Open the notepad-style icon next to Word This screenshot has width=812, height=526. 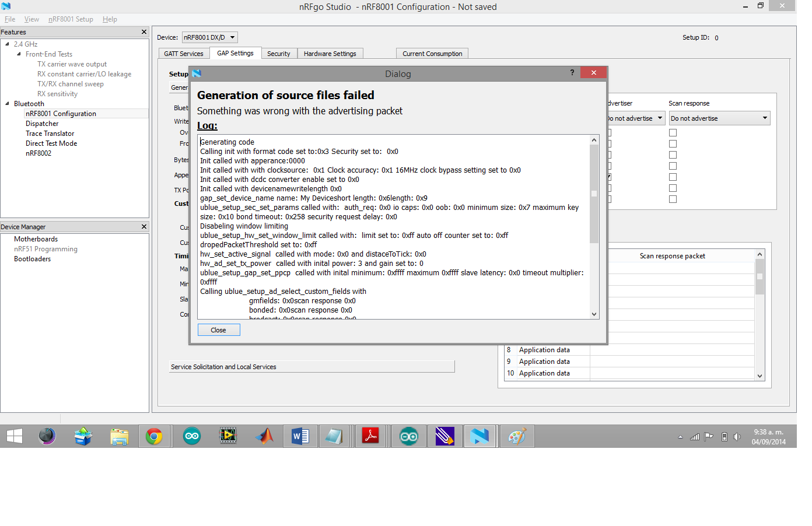click(x=334, y=436)
